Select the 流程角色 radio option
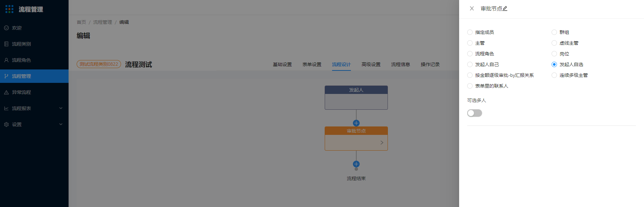644x207 pixels. [x=470, y=54]
